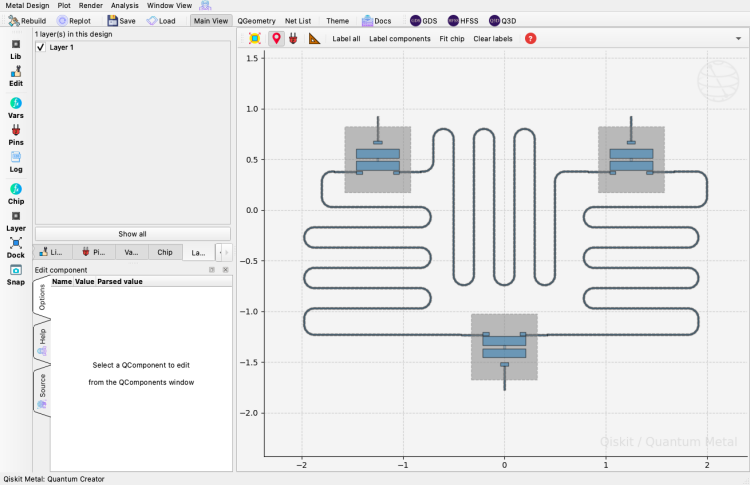Click the Fit chip button
750x485 pixels.
point(452,39)
